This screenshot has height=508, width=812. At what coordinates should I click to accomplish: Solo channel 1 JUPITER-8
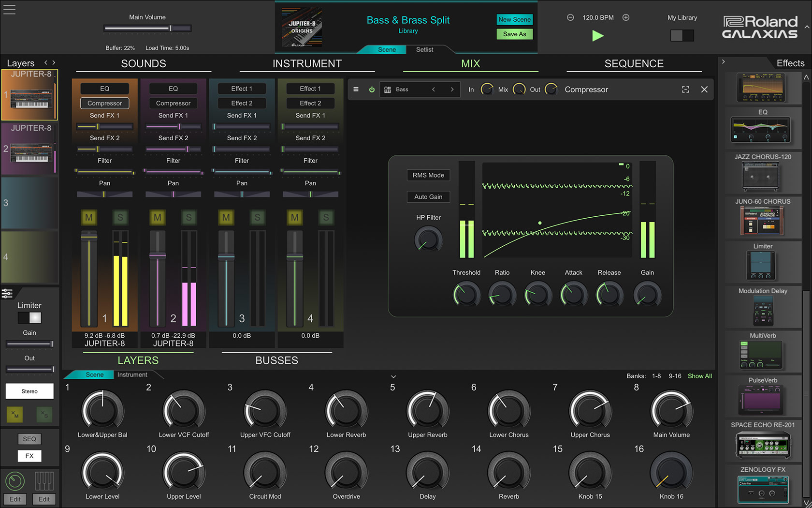click(120, 218)
